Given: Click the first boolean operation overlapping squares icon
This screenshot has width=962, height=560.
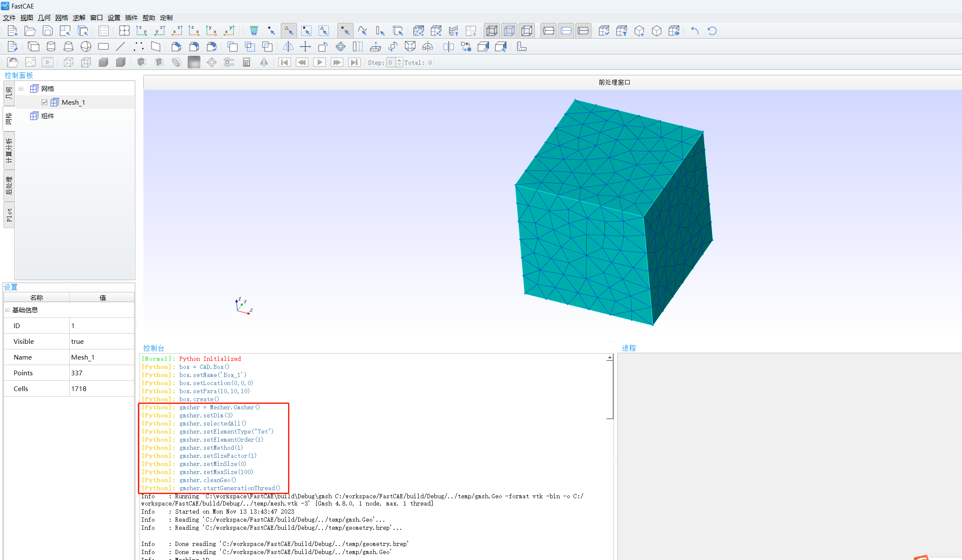Looking at the screenshot, I should point(232,46).
